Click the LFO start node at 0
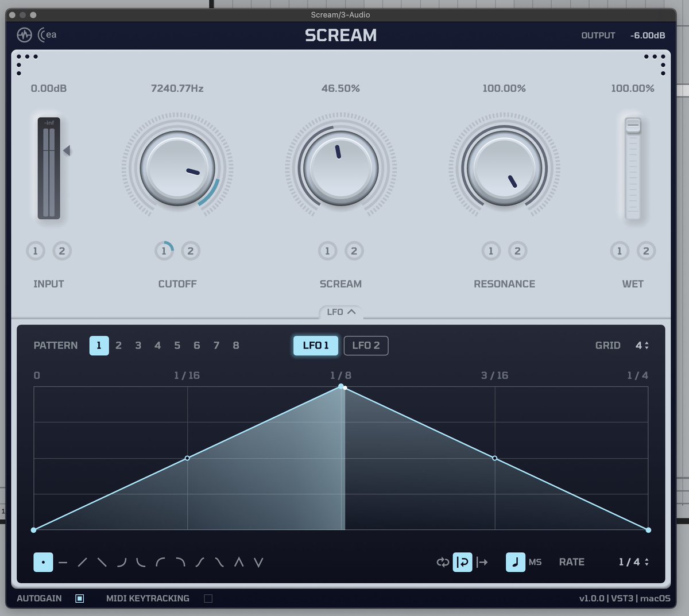The image size is (689, 616). pyautogui.click(x=34, y=530)
